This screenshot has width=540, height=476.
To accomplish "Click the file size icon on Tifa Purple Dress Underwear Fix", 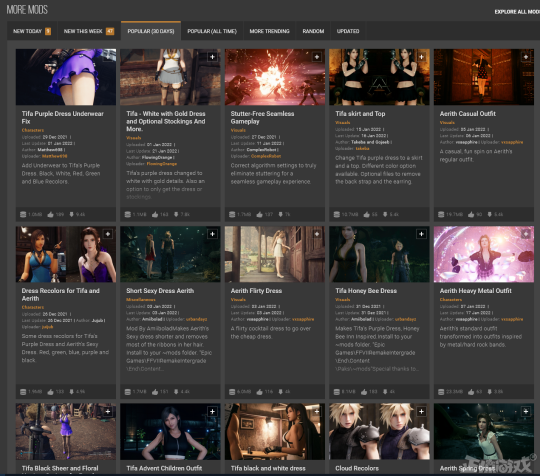I will [x=23, y=215].
